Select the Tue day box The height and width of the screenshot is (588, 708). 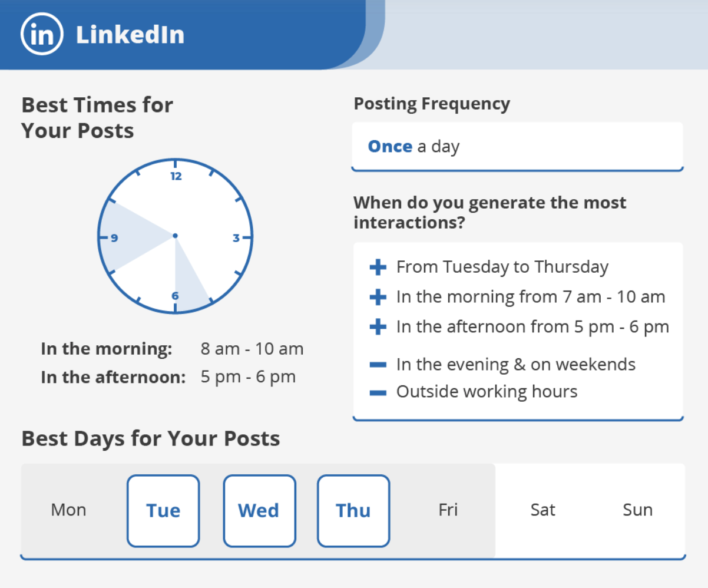coord(163,511)
